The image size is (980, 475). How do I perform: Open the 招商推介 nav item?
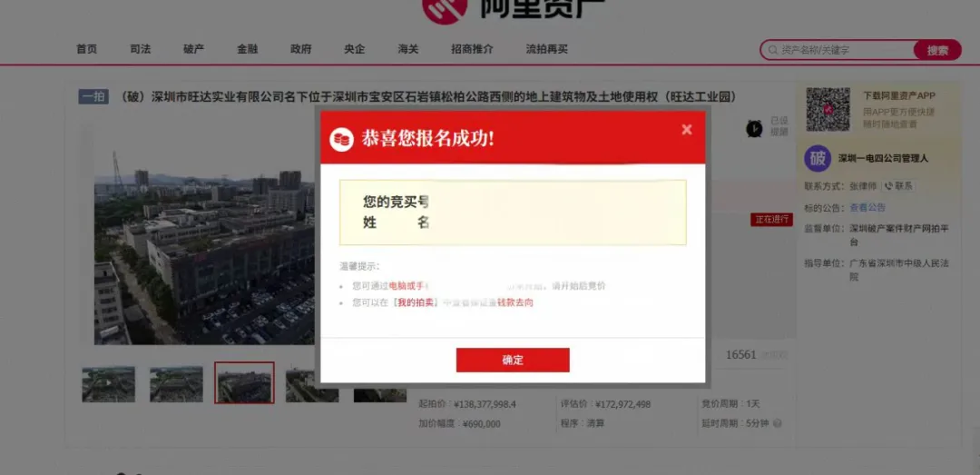(472, 49)
